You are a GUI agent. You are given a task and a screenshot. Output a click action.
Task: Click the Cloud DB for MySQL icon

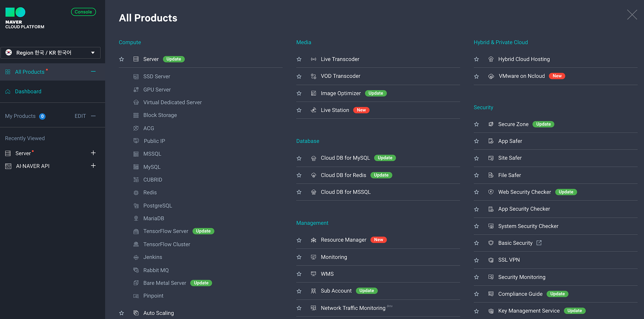tap(313, 158)
